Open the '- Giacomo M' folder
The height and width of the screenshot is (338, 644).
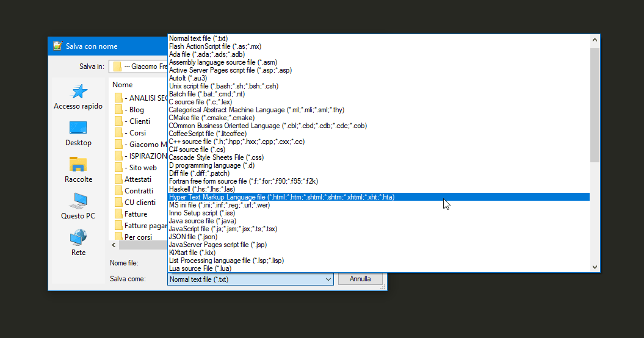pos(141,144)
